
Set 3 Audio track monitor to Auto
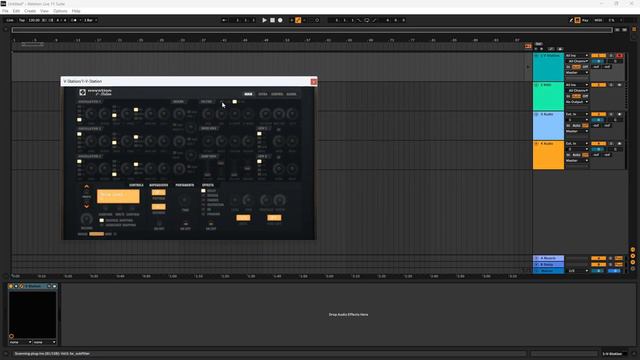[576, 125]
